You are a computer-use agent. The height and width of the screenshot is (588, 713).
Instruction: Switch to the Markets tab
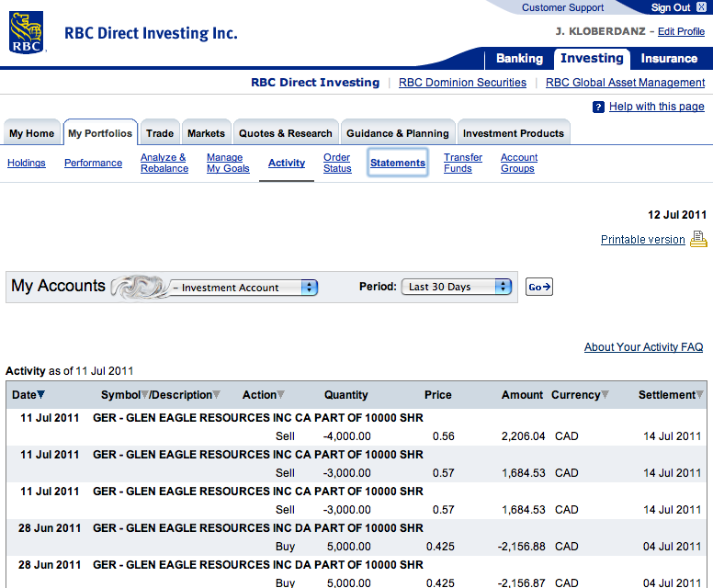point(207,133)
